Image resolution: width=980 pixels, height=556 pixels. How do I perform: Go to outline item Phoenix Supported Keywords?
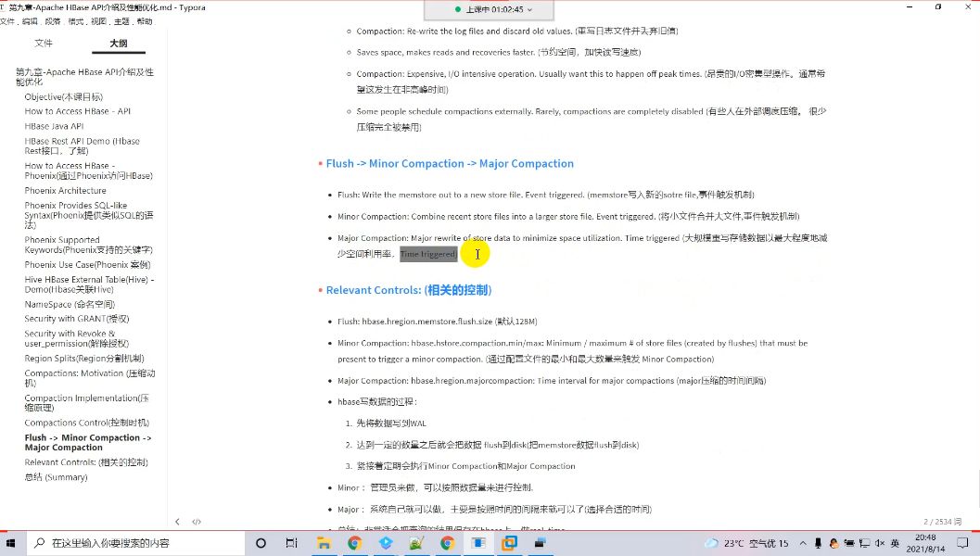click(x=88, y=245)
